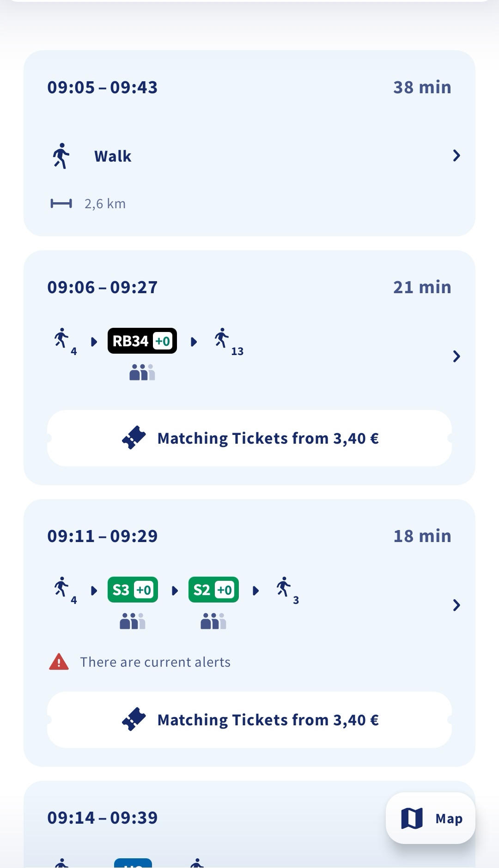The height and width of the screenshot is (868, 499).
Task: Tap the walking figure icon beside Walk
Action: pos(61,156)
